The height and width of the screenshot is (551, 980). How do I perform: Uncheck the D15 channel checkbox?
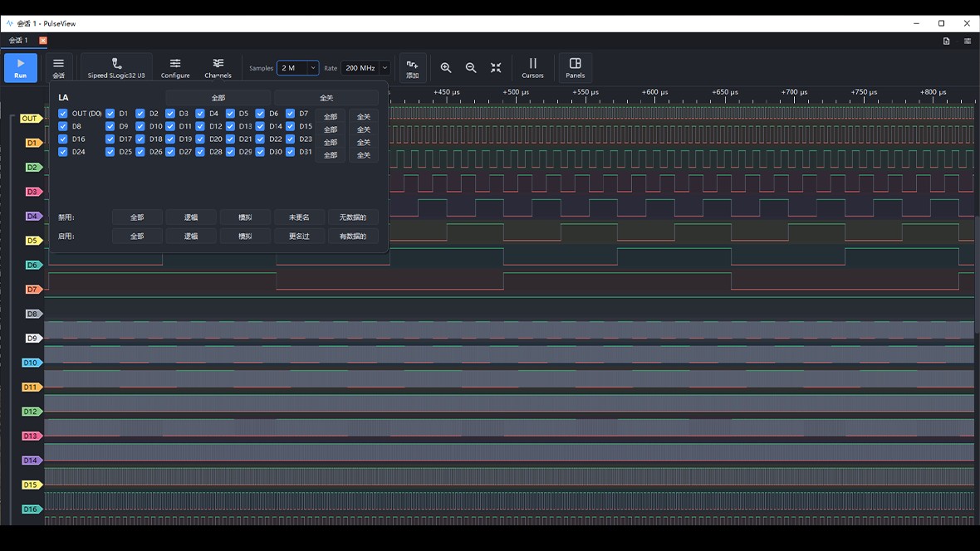(x=290, y=126)
